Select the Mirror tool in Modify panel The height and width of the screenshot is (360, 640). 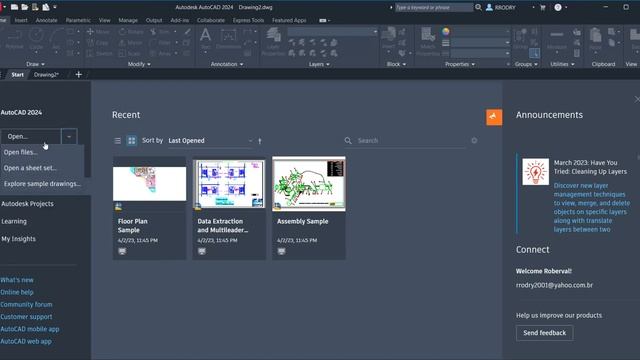click(x=131, y=42)
